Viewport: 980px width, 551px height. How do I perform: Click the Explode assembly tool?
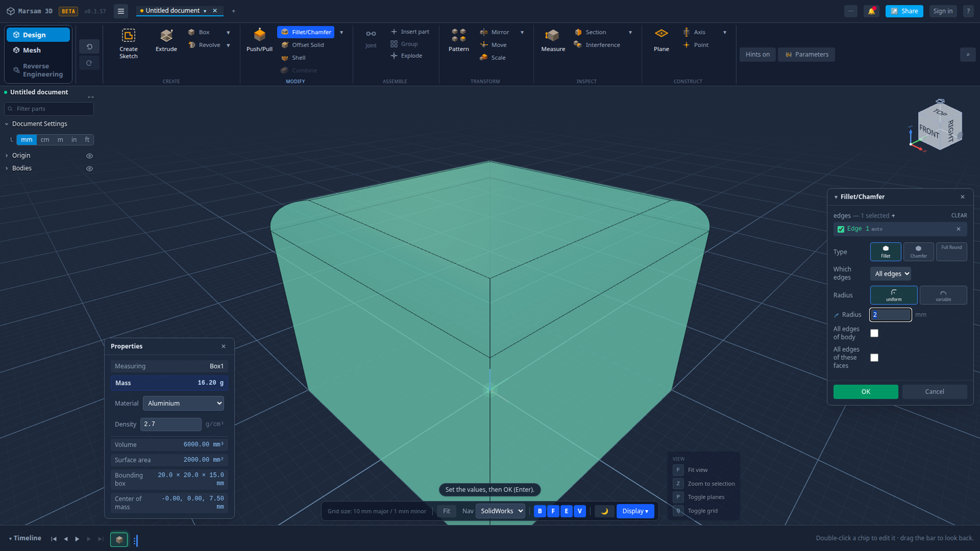(x=406, y=56)
